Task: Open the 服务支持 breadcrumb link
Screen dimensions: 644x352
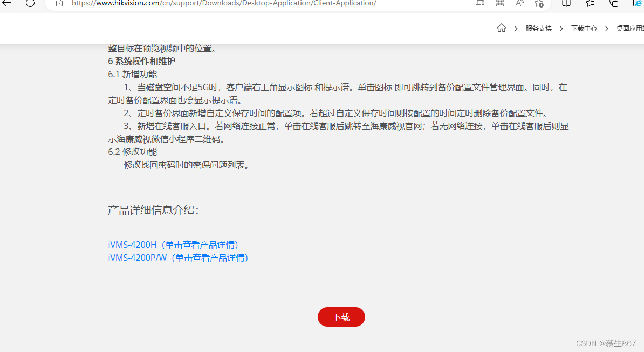Action: 538,29
